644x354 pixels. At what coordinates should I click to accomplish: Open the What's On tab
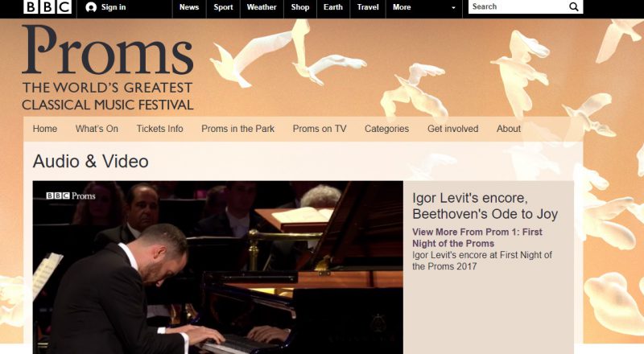pyautogui.click(x=97, y=129)
